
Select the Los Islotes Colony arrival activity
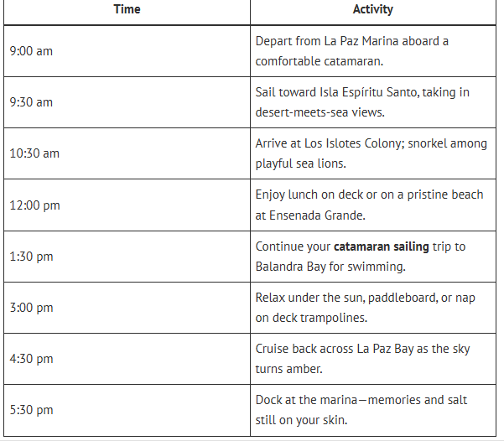point(371,143)
